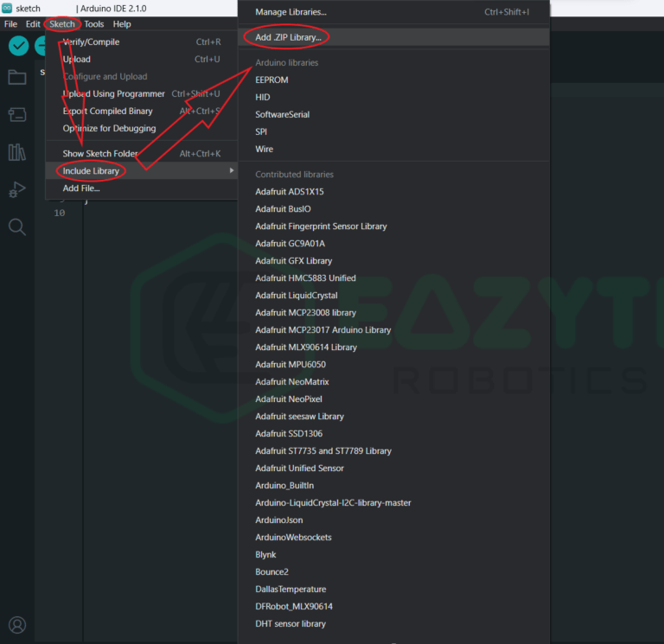Select Arduino_BuiltIn library
Screen dimensions: 664x644
[x=394, y=486]
